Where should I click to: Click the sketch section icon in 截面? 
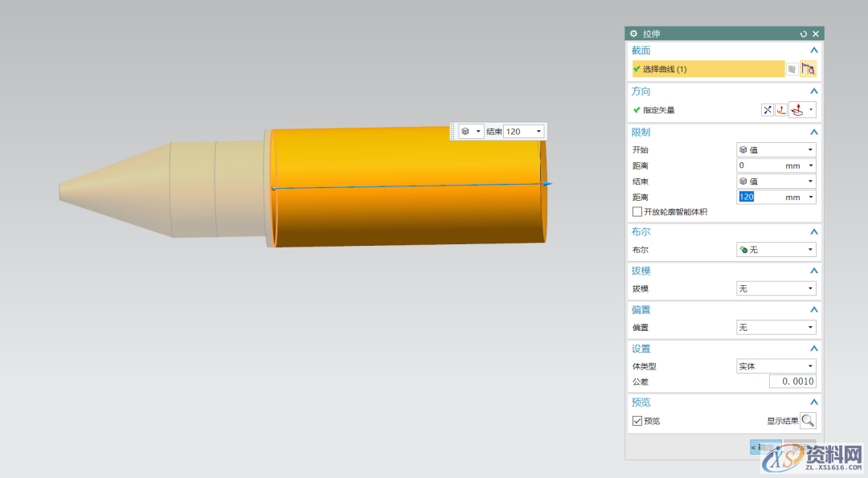click(x=792, y=69)
